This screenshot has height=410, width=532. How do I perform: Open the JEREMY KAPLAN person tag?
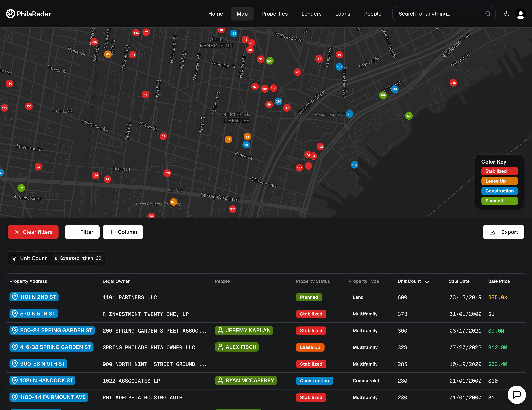tap(244, 330)
